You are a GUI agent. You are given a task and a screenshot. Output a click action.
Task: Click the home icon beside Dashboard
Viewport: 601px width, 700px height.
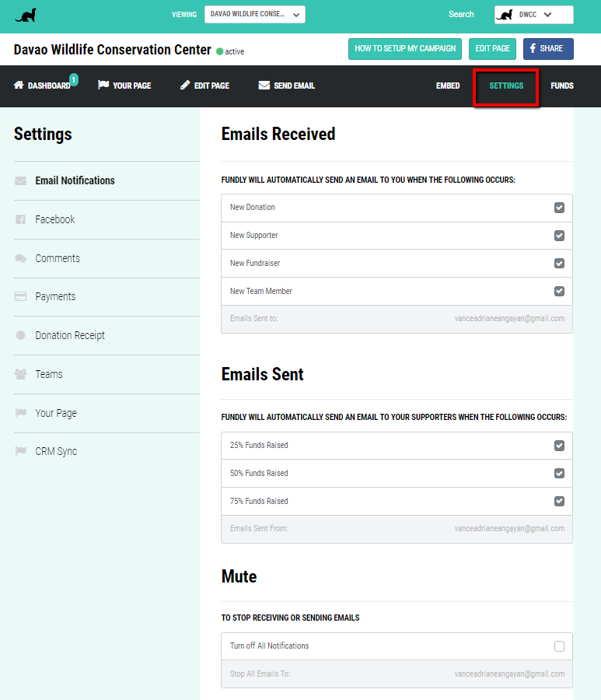(x=19, y=85)
